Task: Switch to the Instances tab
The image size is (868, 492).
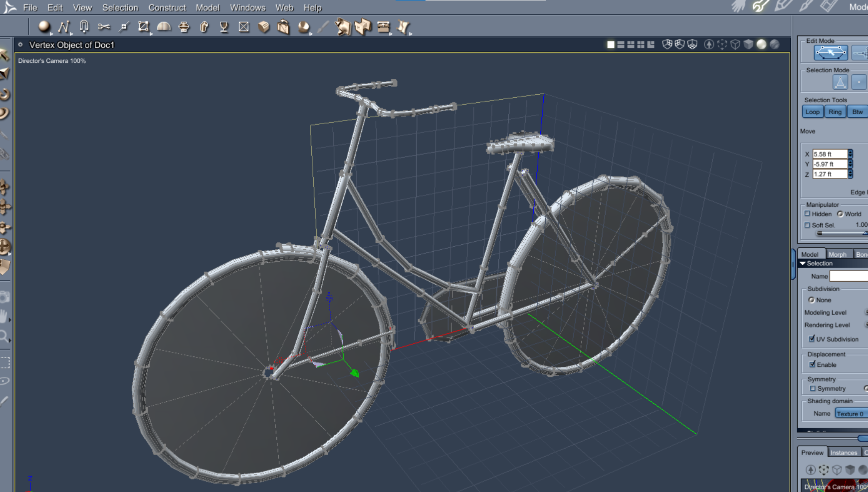Action: [x=844, y=453]
